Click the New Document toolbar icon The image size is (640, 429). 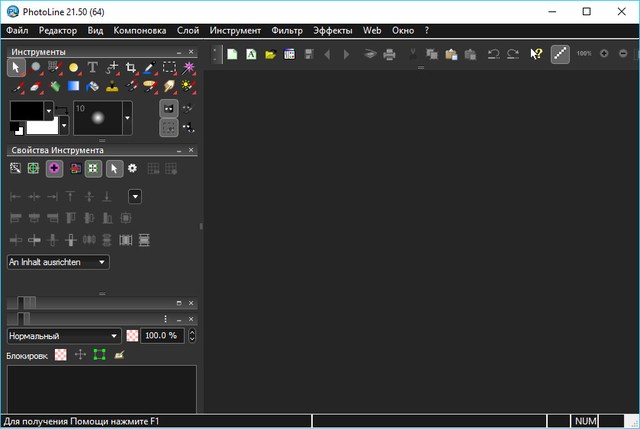pyautogui.click(x=232, y=54)
